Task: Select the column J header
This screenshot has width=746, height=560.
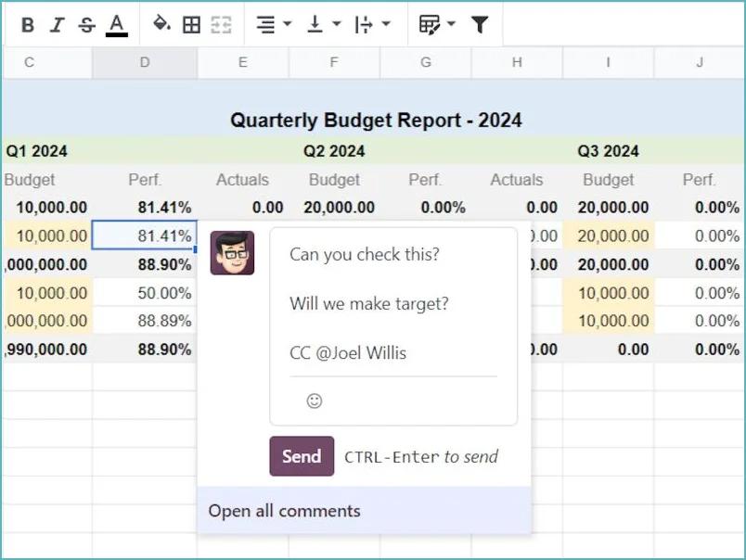Action: click(699, 62)
